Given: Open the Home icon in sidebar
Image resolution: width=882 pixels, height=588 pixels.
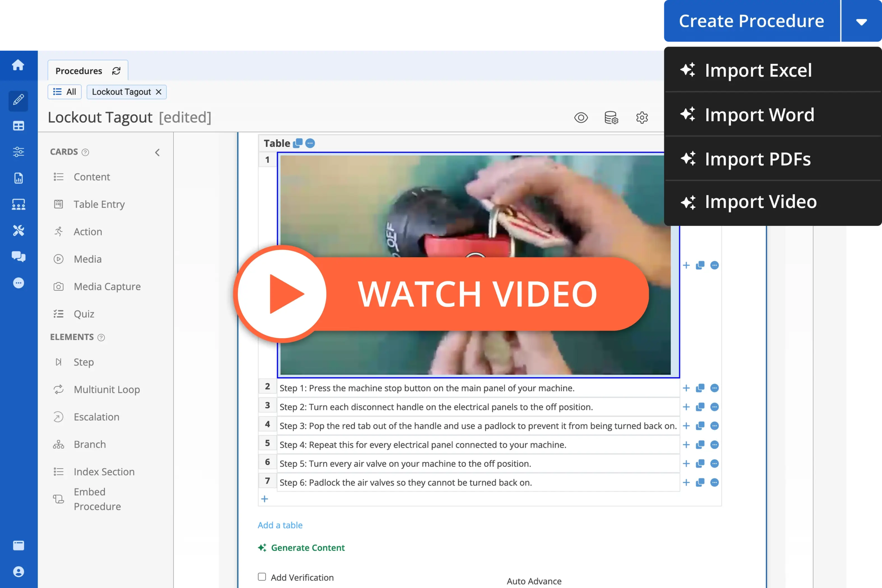Looking at the screenshot, I should point(18,65).
